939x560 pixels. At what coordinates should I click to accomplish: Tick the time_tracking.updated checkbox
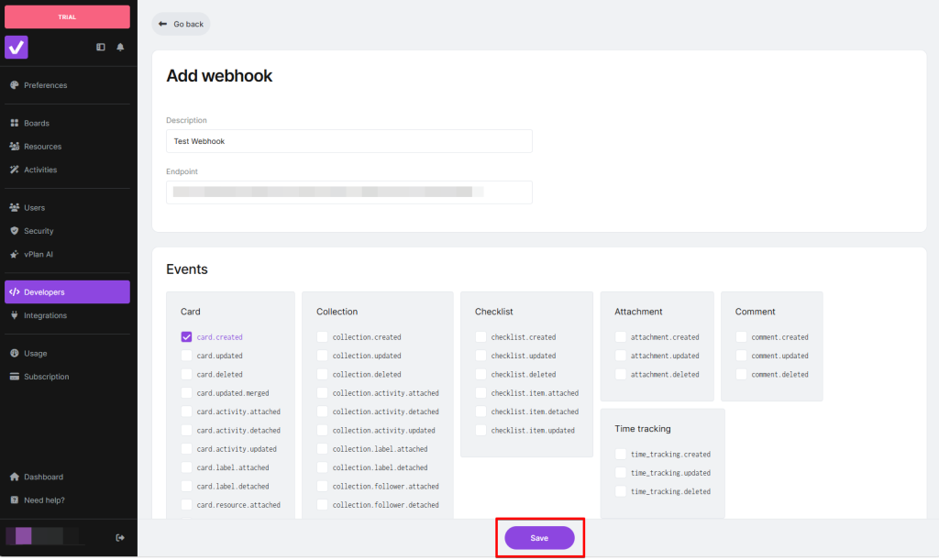click(621, 473)
